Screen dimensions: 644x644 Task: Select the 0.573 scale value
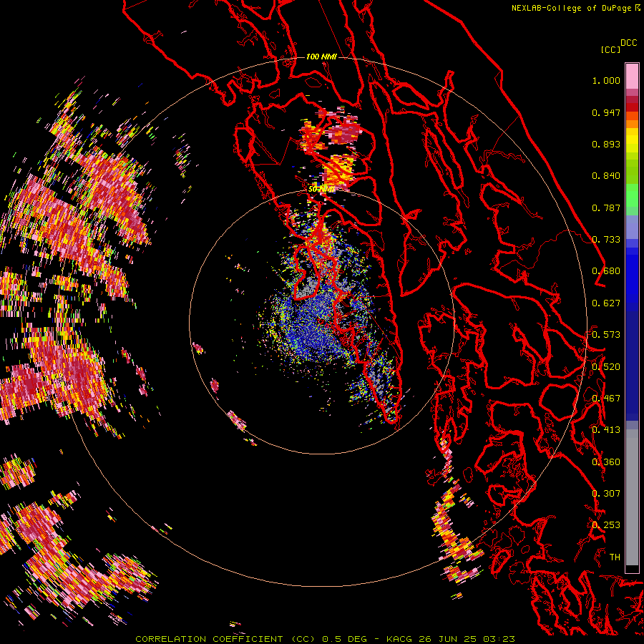click(606, 335)
